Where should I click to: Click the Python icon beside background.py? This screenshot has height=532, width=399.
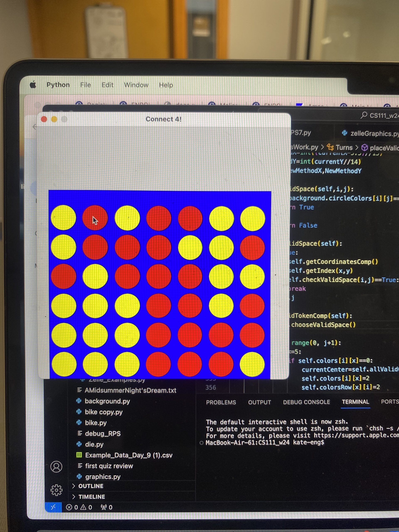79,401
